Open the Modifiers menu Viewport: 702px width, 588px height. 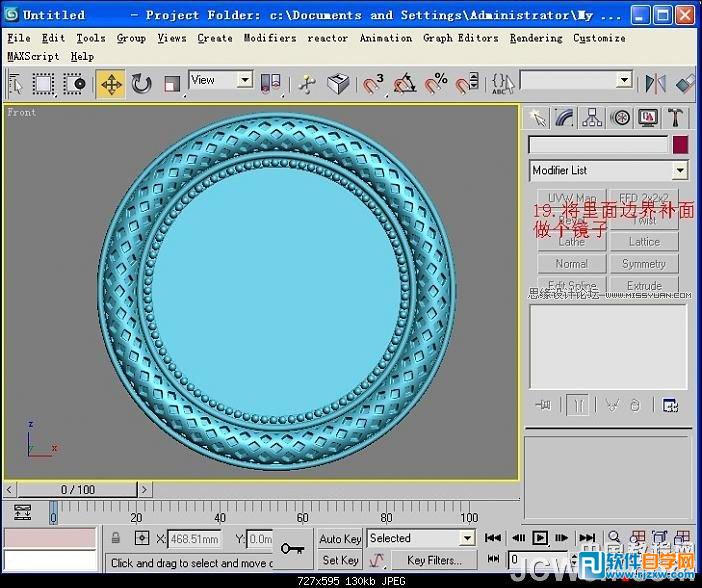click(x=270, y=38)
